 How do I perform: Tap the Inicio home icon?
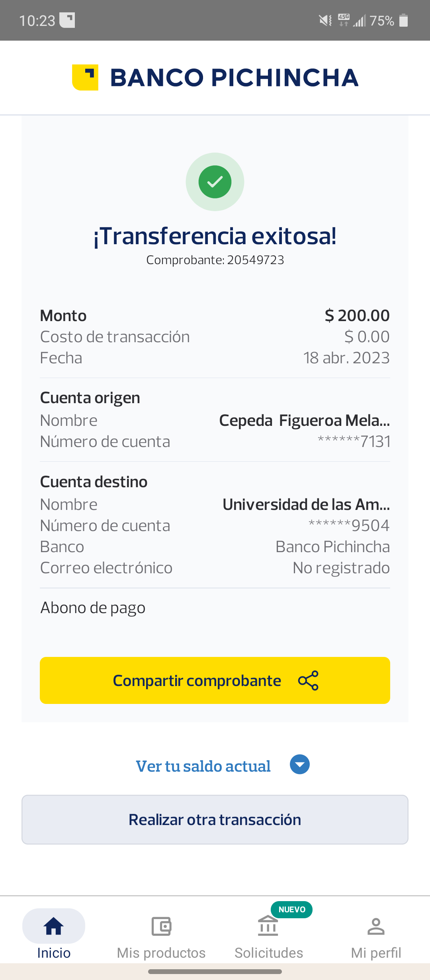pos(54,925)
